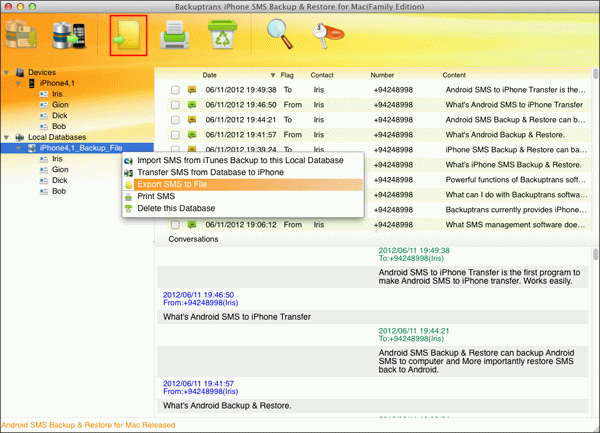This screenshot has height=433, width=600.
Task: Choose Export SMS to File menu item
Action: pyautogui.click(x=243, y=184)
